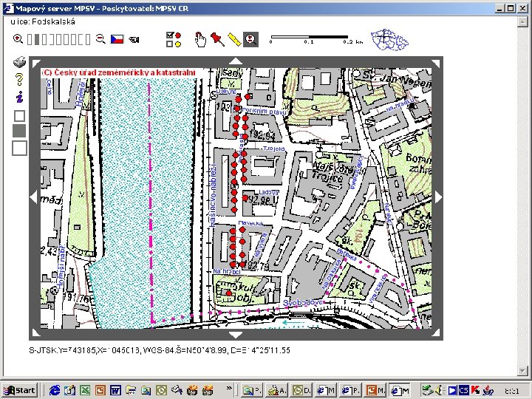Select the red pushpin marker tool
Image resolution: width=532 pixels, height=399 pixels.
pyautogui.click(x=216, y=39)
